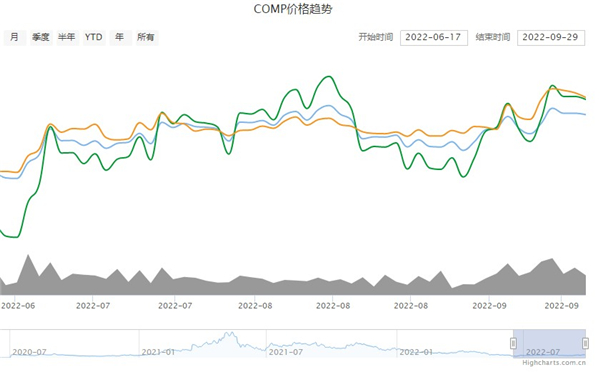Viewport: 600px width, 374px height.
Task: Click the left navigator handle
Action: 514,343
